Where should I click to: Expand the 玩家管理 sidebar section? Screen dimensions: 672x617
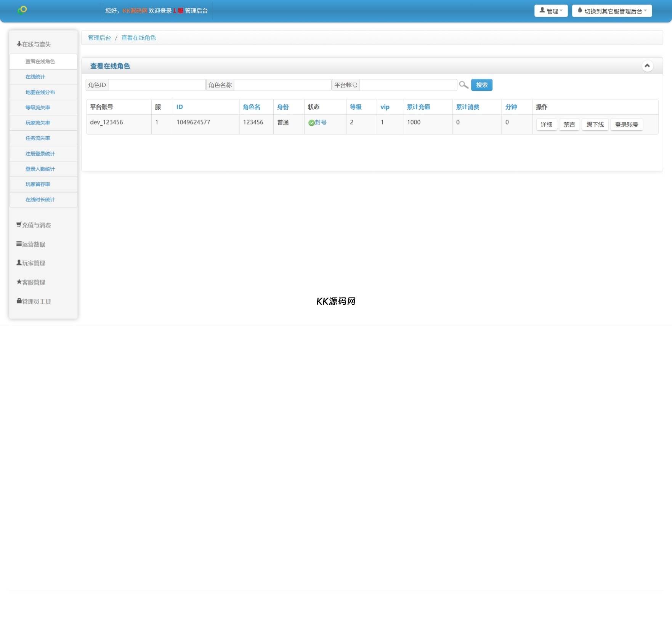[31, 263]
